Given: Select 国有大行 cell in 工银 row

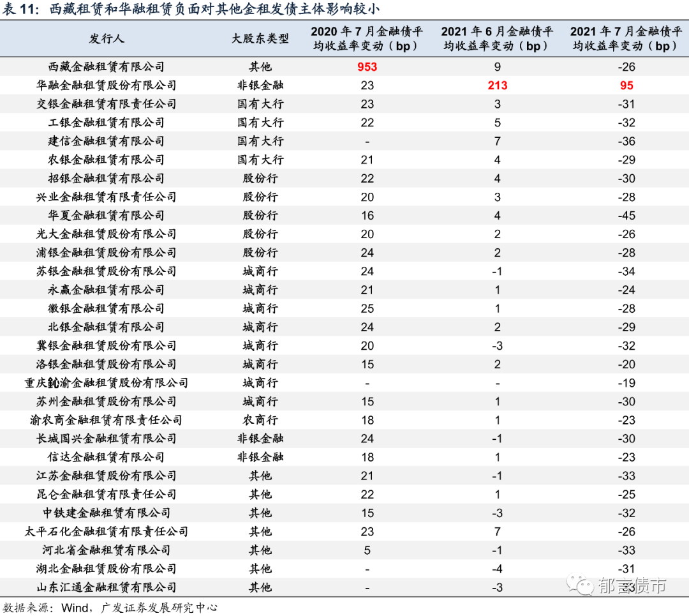Looking at the screenshot, I should point(259,122).
